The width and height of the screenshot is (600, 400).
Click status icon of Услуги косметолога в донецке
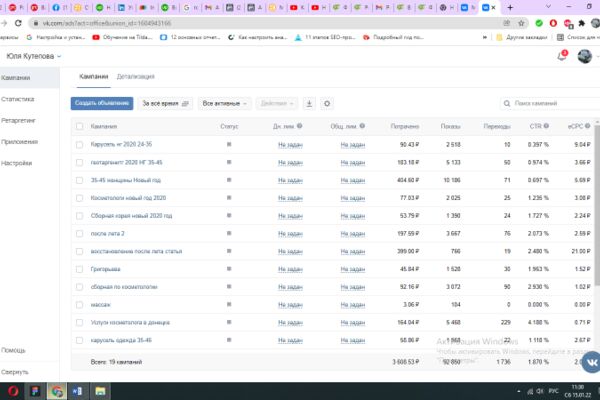pos(229,322)
